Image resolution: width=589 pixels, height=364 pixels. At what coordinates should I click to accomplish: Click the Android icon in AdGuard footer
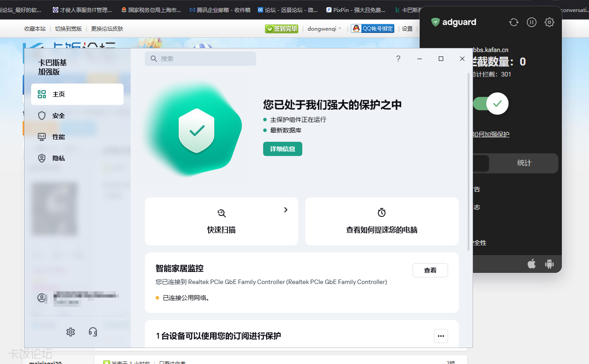549,264
